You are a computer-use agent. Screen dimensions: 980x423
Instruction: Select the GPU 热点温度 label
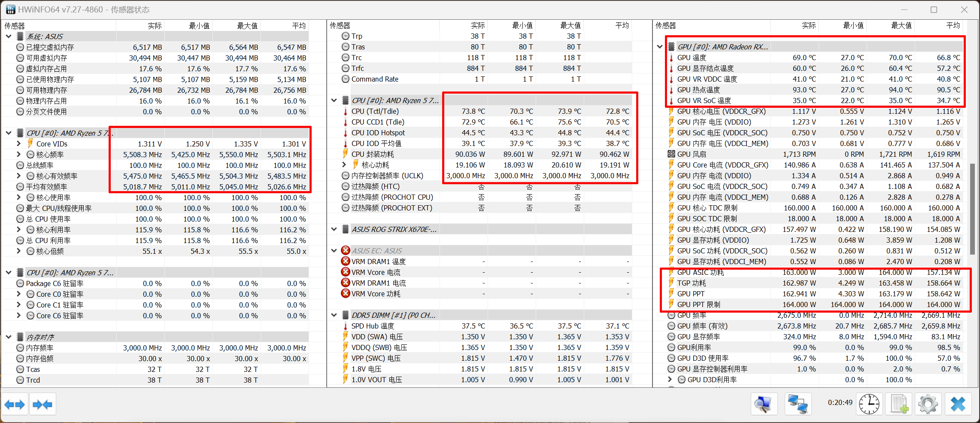pos(699,90)
